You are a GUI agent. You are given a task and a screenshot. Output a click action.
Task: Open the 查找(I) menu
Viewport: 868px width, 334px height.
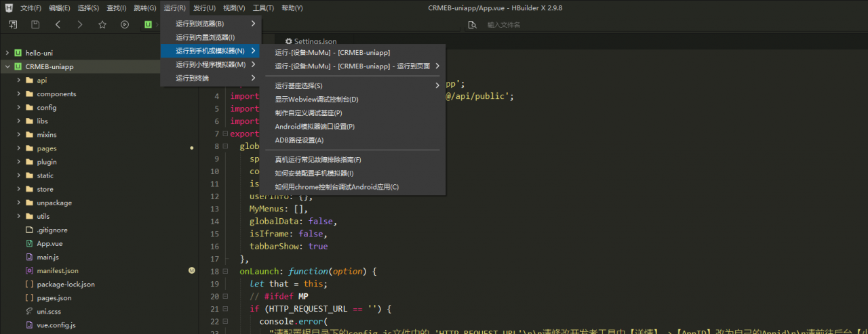[x=116, y=8]
